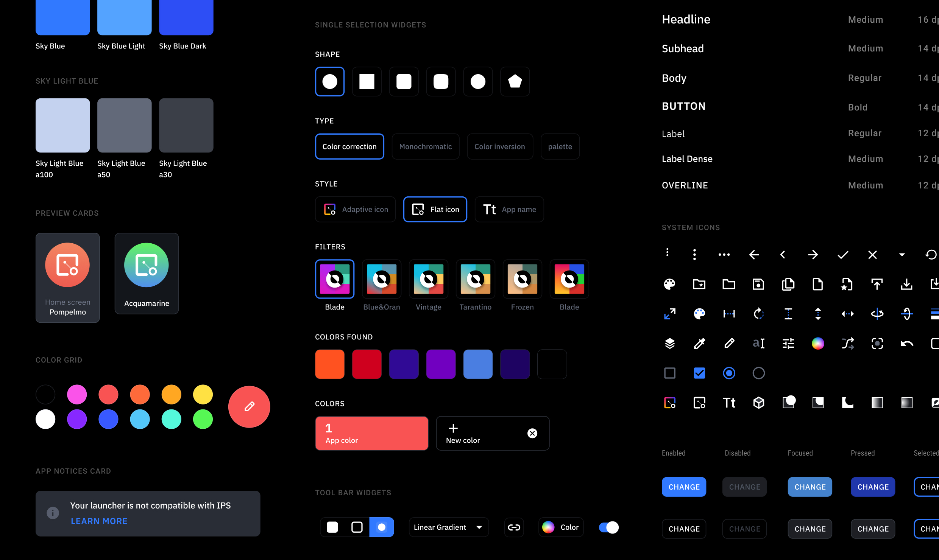This screenshot has height=560, width=939.
Task: Click the palette icon in system icons
Action: (x=669, y=284)
